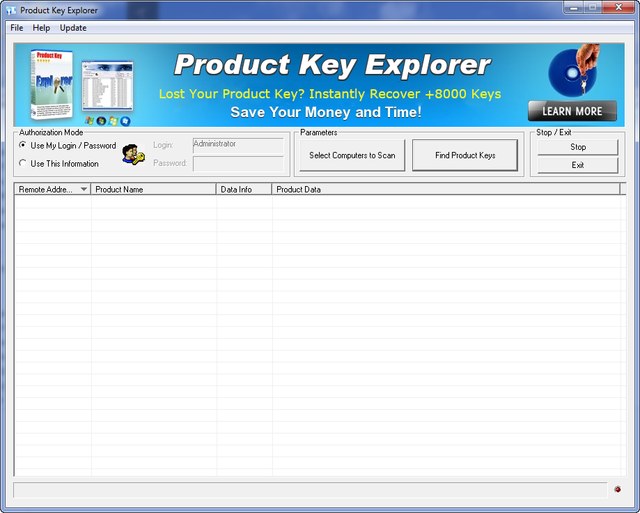Screen dimensions: 640x513
Task: Click the red status indicator light
Action: 617,489
